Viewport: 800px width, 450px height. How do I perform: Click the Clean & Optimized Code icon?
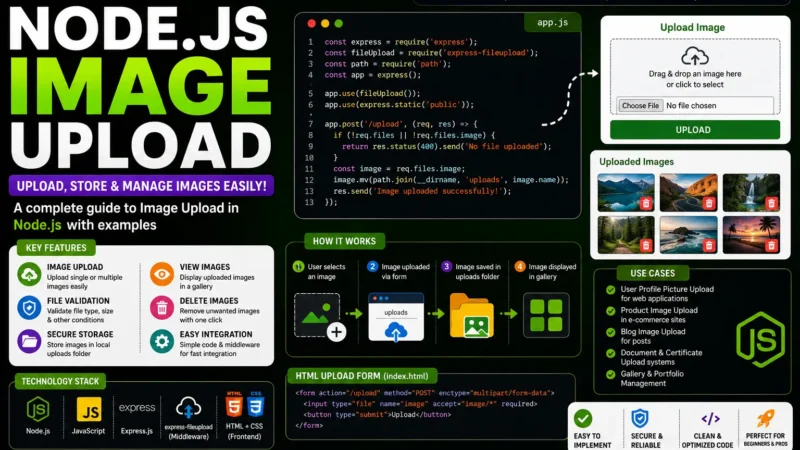point(711,419)
